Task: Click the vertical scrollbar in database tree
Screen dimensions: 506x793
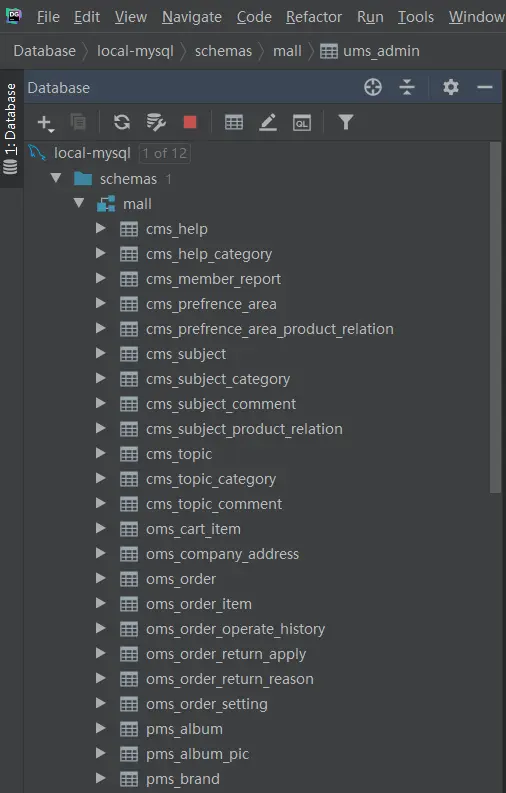Action: coord(495,317)
